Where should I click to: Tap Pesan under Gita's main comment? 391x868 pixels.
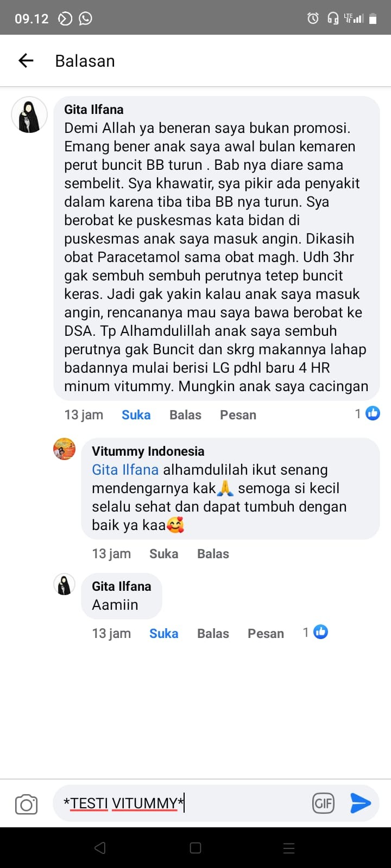tap(238, 415)
